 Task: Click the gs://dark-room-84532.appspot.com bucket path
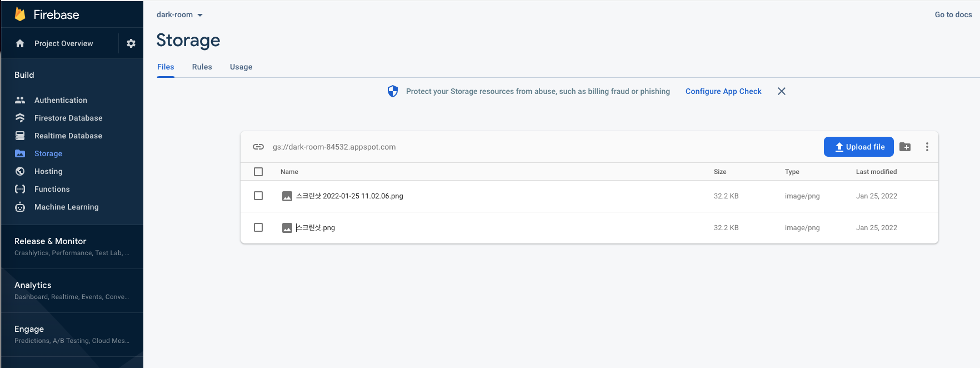pyautogui.click(x=334, y=147)
